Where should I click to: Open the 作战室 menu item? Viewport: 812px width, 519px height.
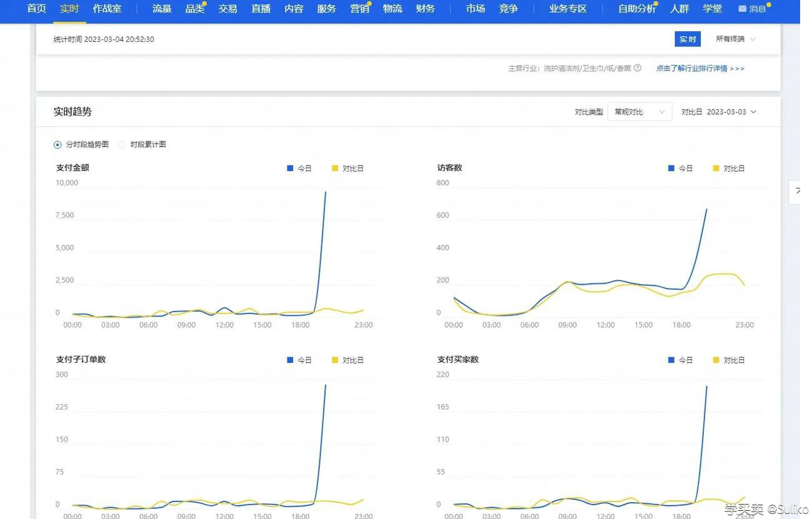(x=108, y=9)
